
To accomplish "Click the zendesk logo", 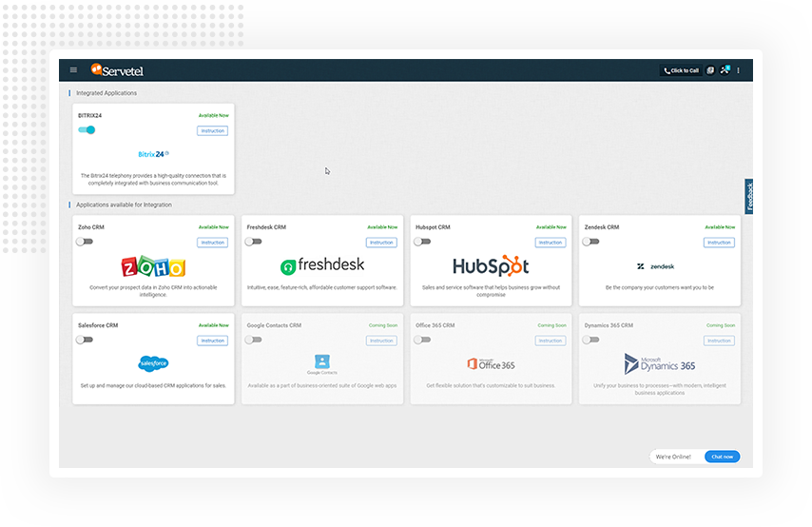I will tap(656, 266).
